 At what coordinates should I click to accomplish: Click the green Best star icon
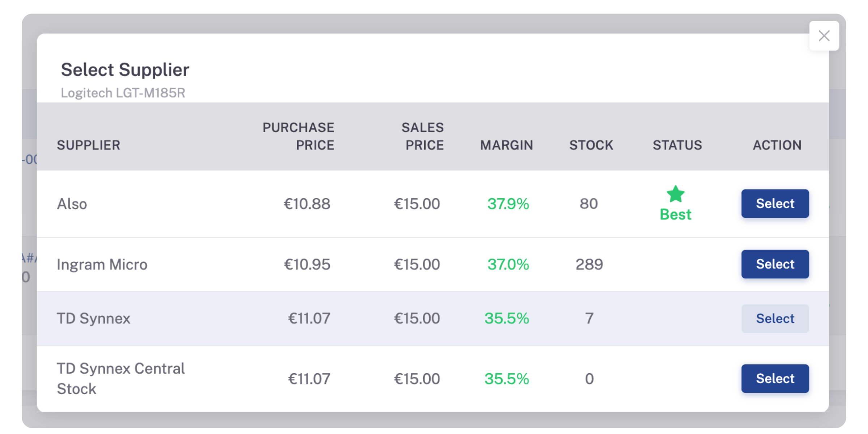(676, 194)
